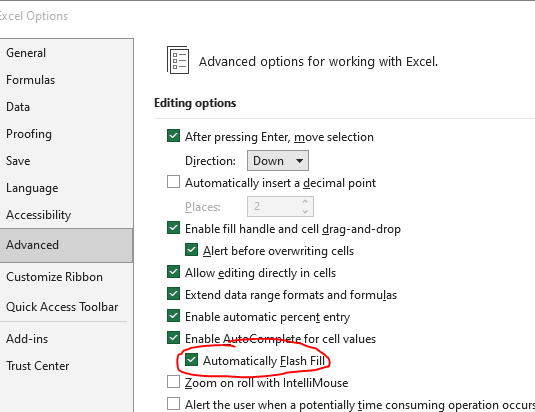Toggle Automatically Flash Fill checkbox
This screenshot has width=535, height=412.
click(x=191, y=360)
